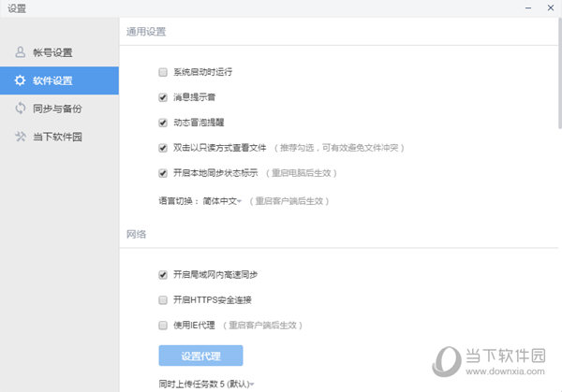Viewport: 562px width, 392px height.
Task: Minimize the 设置 window
Action: 528,7
